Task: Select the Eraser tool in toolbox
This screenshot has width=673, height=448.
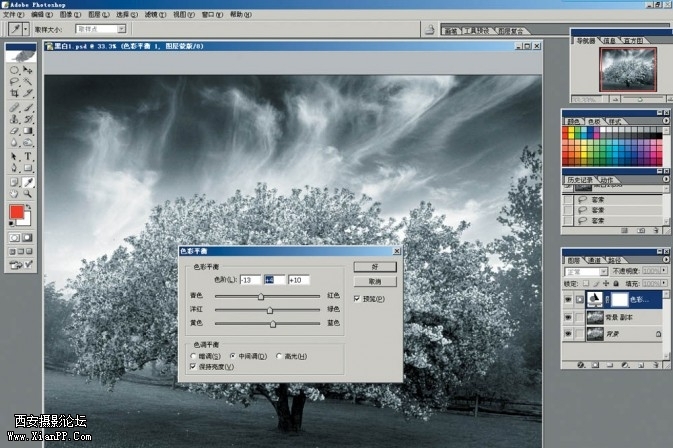Action: pos(14,131)
